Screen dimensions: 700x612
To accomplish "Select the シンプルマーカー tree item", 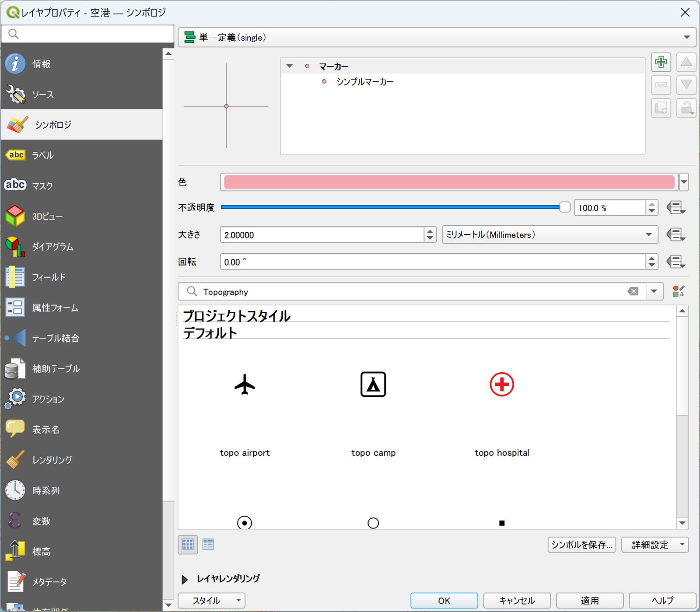I will click(x=365, y=82).
